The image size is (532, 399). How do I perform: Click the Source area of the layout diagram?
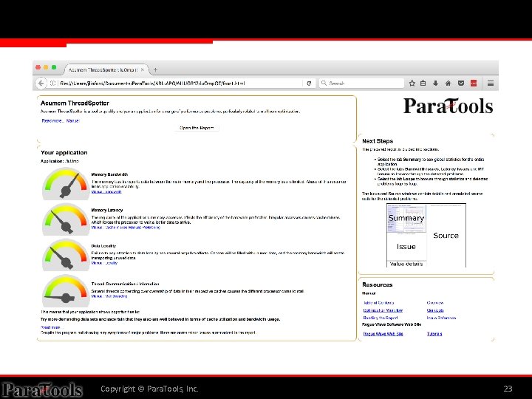coord(446,236)
